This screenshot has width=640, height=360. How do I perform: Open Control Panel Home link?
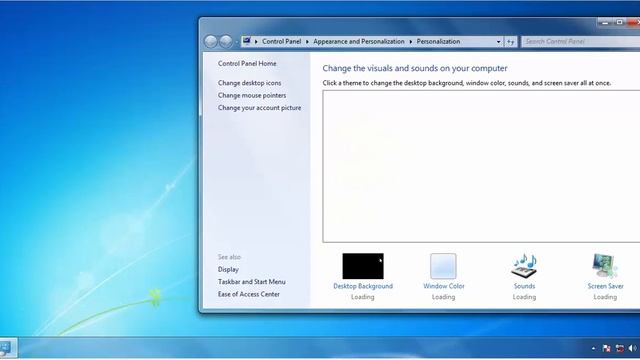coord(247,63)
